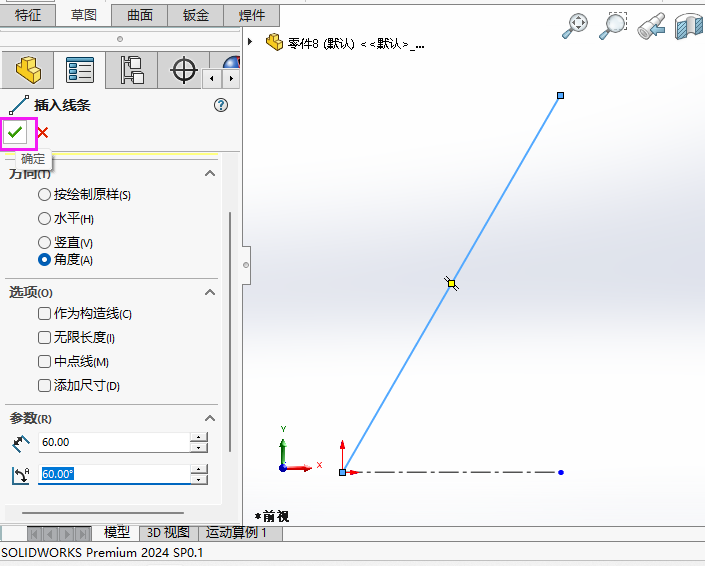Image resolution: width=705 pixels, height=566 pixels.
Task: Select the line's upper endpoint
Action: 560,95
